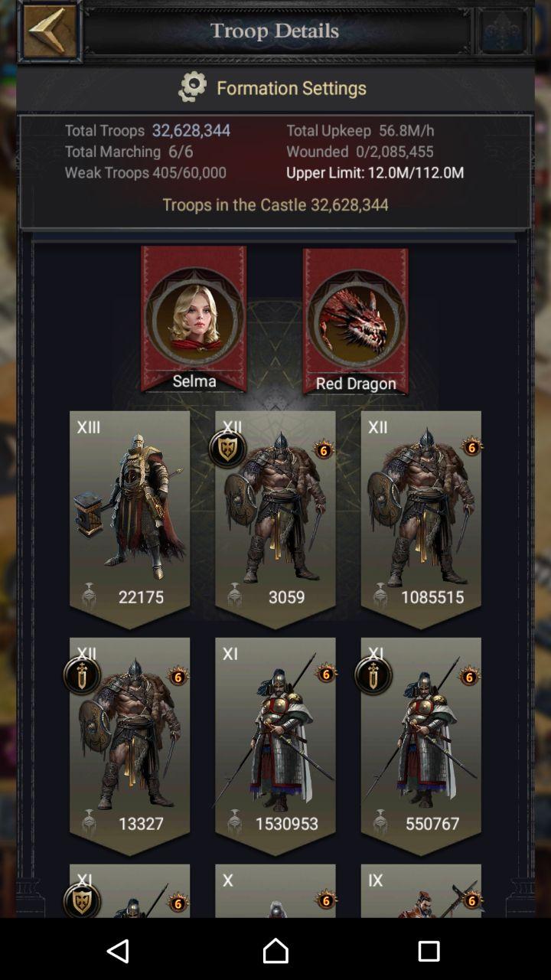551x980 pixels.
Task: Click the Formation Settings label
Action: [x=292, y=88]
